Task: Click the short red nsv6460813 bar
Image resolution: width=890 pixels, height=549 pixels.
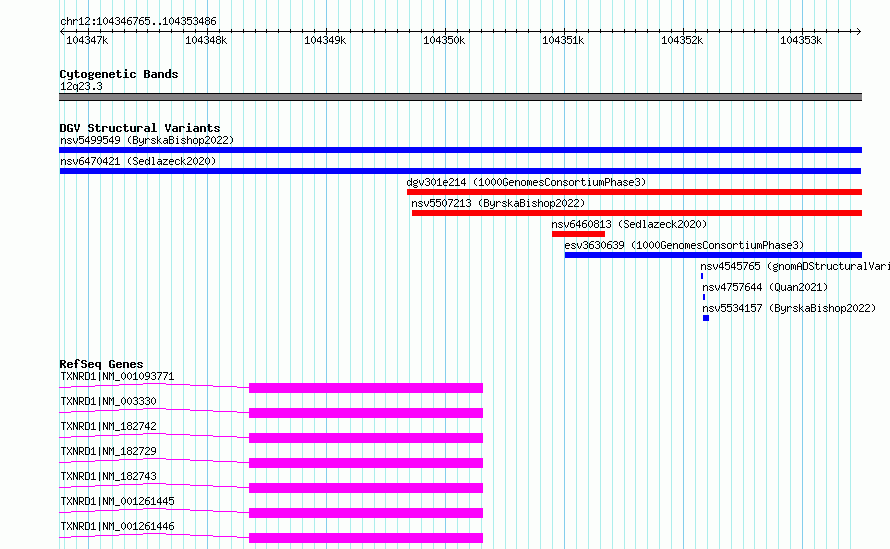Action: pyautogui.click(x=578, y=234)
